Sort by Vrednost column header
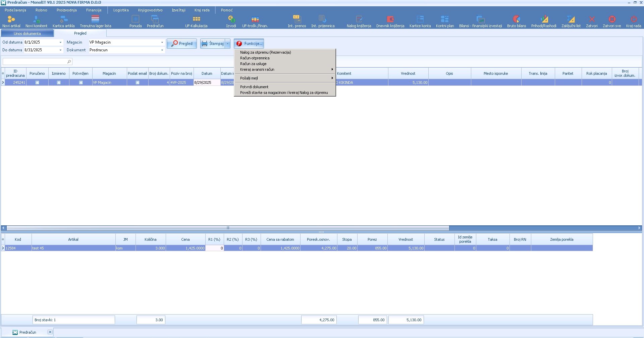Viewport: 644px width, 338px height. pyautogui.click(x=408, y=73)
